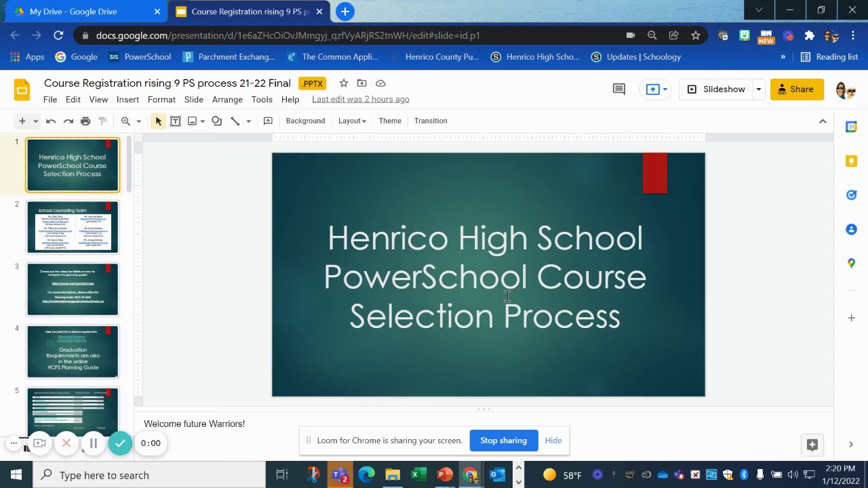Click the Theme toolbar button
Viewport: 868px width, 488px height.
(x=390, y=121)
